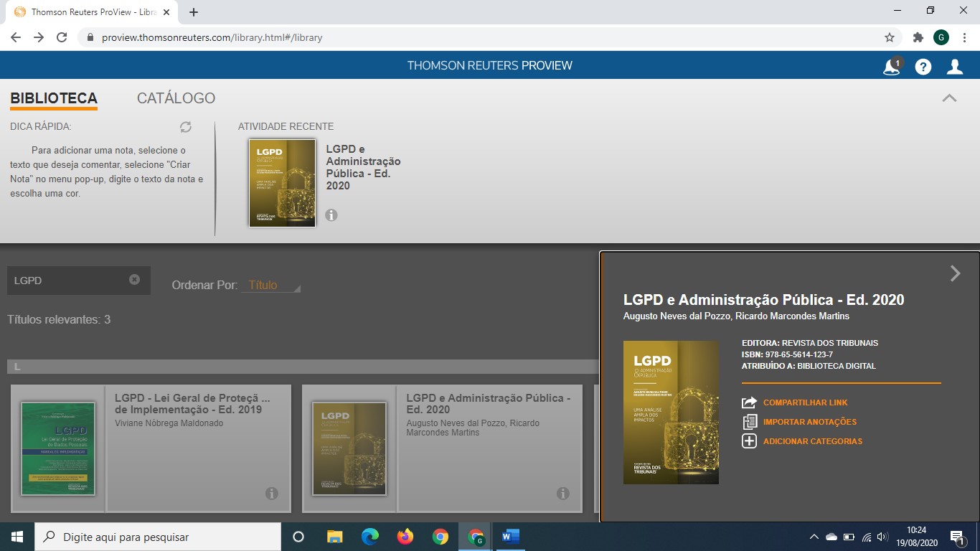
Task: Open the notifications bell icon
Action: [891, 67]
